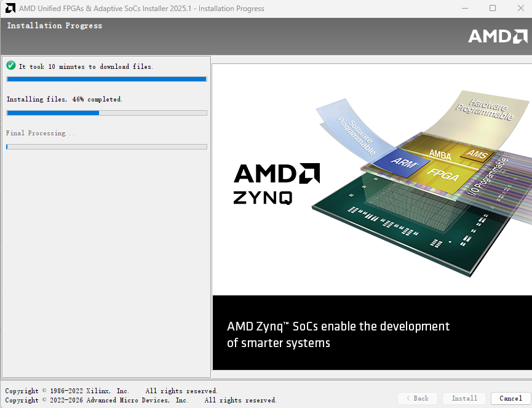This screenshot has height=408, width=532.
Task: Click the disabled Install button
Action: pos(464,398)
